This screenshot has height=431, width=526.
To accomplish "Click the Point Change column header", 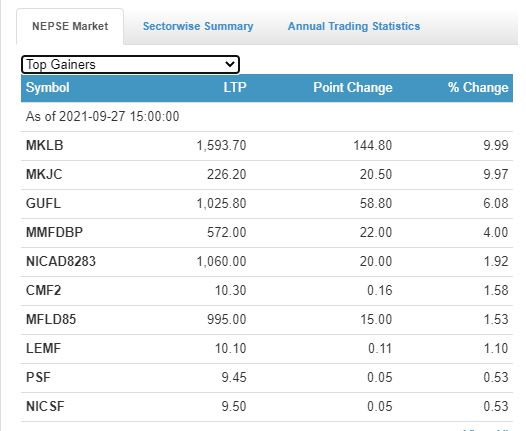I will tap(353, 88).
